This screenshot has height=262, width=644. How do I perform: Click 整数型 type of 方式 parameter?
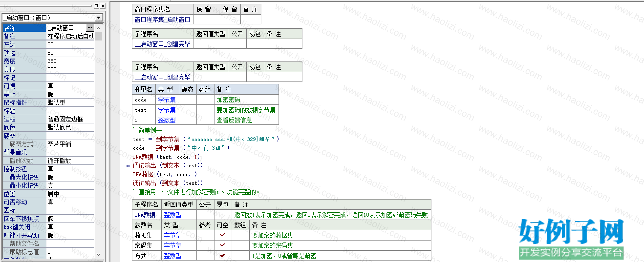click(179, 255)
